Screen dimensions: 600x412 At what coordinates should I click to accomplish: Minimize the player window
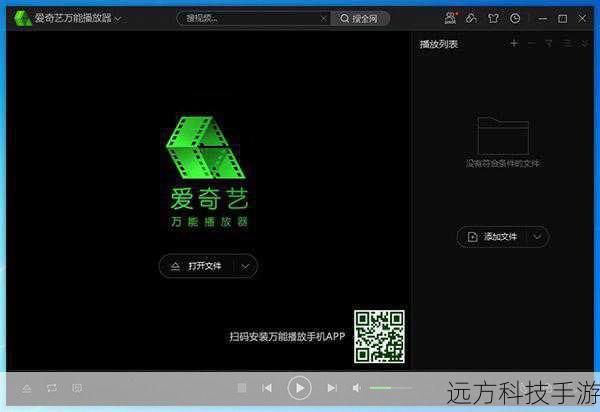(x=543, y=18)
